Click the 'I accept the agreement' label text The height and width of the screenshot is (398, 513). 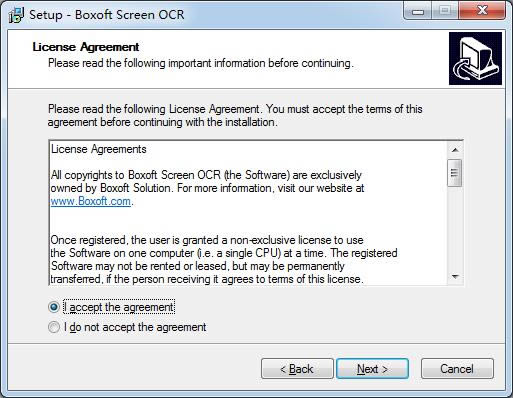click(x=119, y=307)
